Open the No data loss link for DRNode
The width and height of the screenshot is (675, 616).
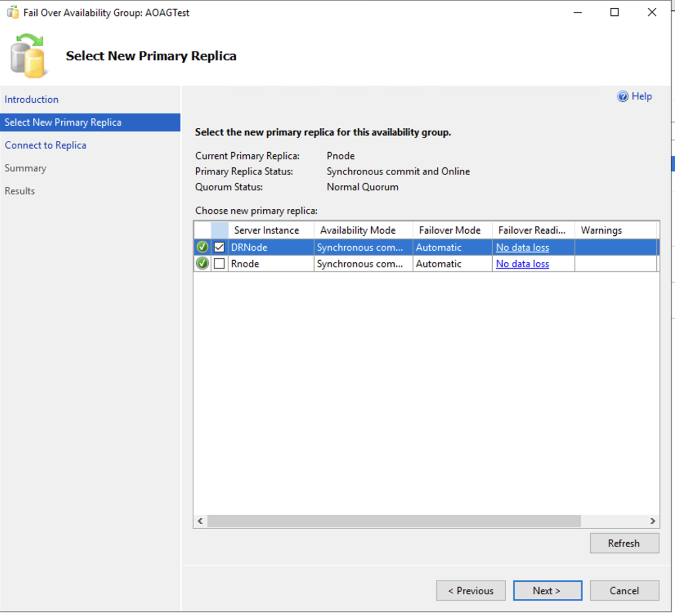pos(522,247)
